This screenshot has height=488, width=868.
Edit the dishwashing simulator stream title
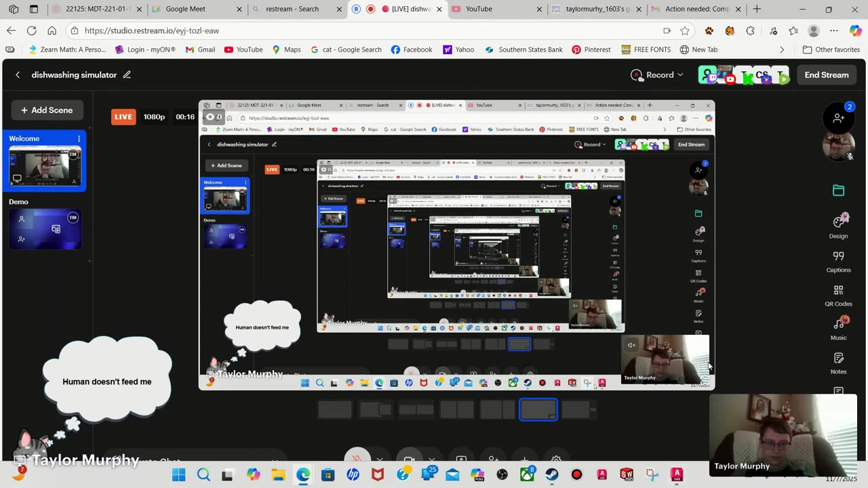click(x=127, y=75)
